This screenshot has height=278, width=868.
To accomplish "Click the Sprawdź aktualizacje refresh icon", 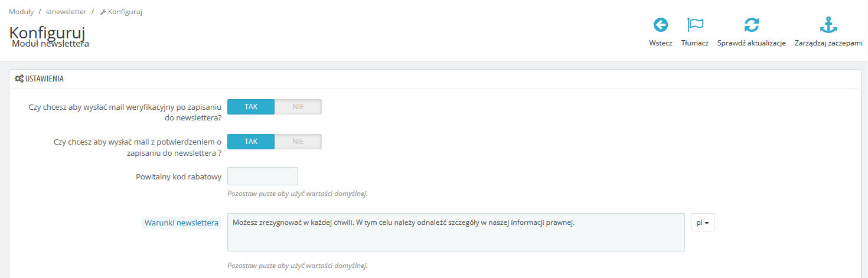I will click(751, 25).
